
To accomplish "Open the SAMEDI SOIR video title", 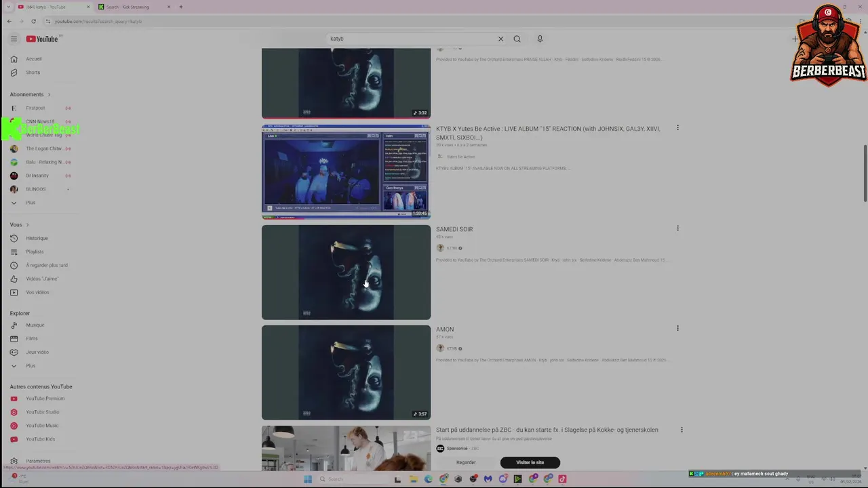I will coord(454,229).
